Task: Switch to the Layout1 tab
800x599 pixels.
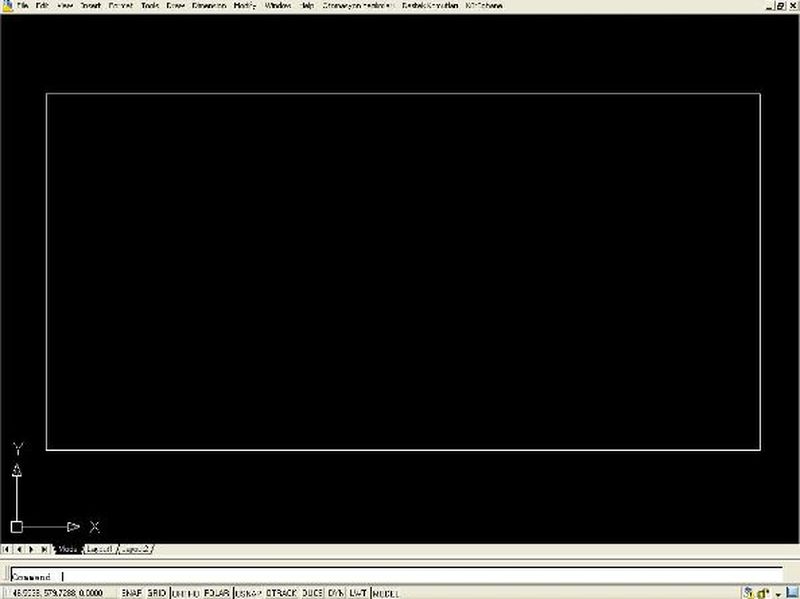Action: click(x=99, y=549)
